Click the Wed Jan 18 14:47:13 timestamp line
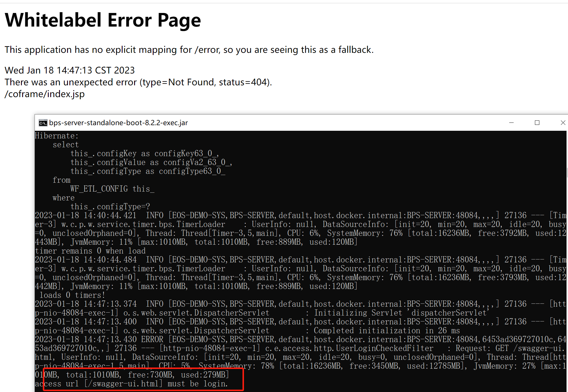The height and width of the screenshot is (392, 568). 69,70
